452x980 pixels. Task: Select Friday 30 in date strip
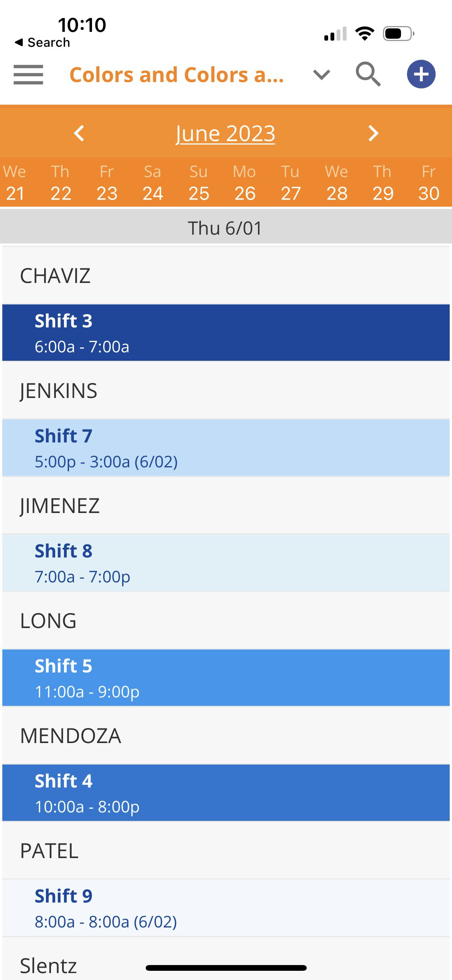(429, 183)
